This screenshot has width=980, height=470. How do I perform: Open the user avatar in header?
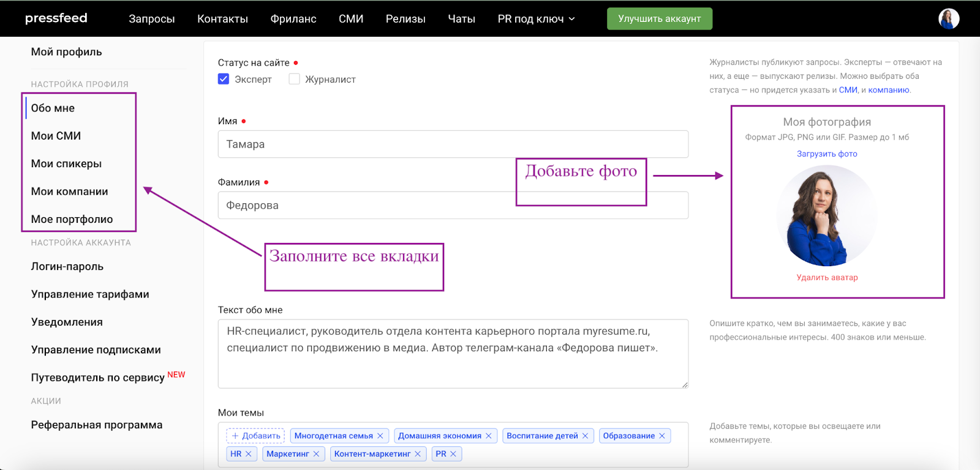(x=949, y=18)
